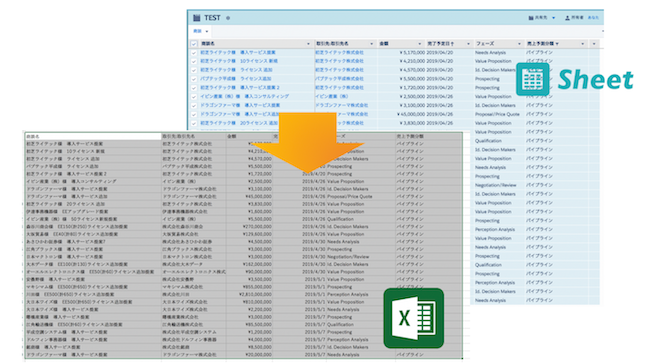Click Negotiation/Review phase cell in Sheet list
Screen dimensions: 652x364
(496, 185)
